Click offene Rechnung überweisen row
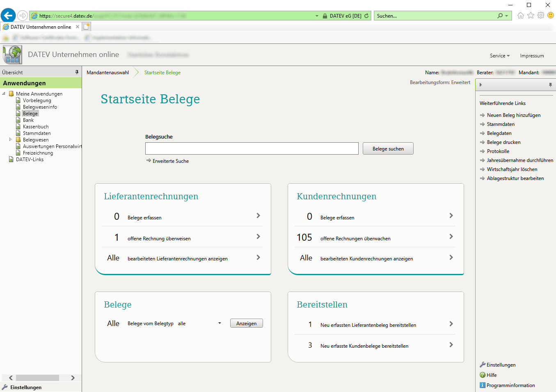This screenshot has height=392, width=556. point(182,237)
